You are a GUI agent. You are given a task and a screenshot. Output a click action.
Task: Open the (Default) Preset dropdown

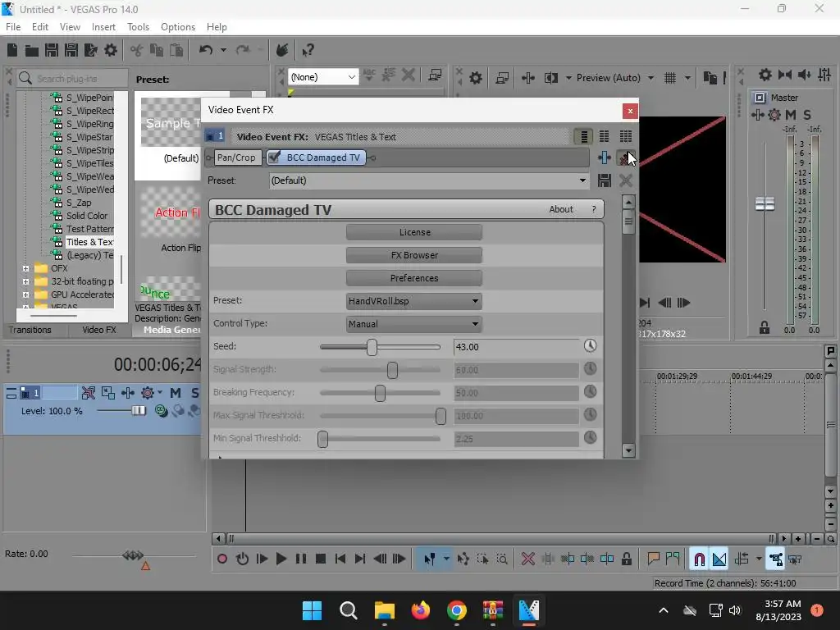click(x=429, y=180)
